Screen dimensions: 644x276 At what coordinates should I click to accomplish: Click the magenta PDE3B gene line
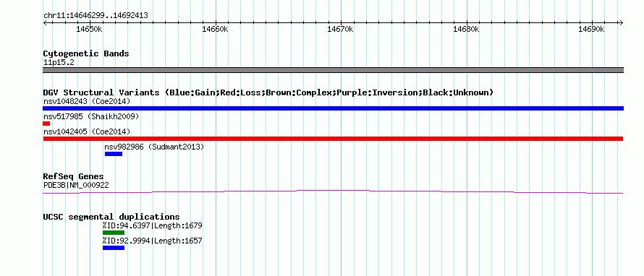333,191
